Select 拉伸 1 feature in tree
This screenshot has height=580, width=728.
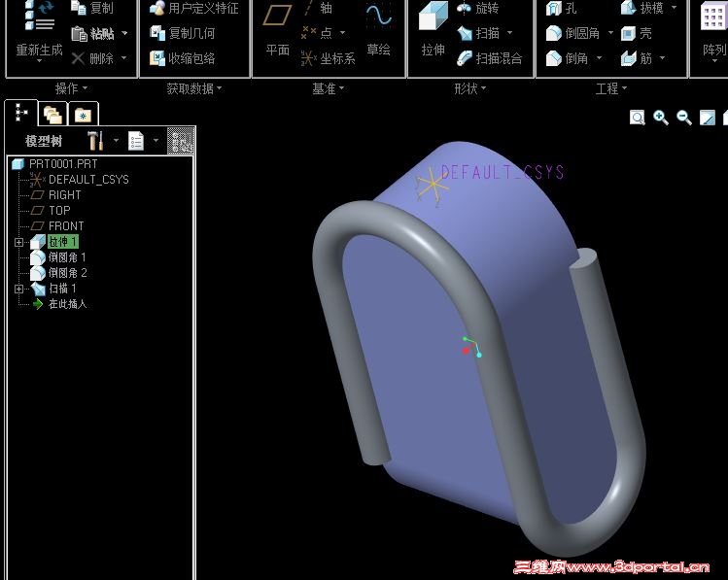pyautogui.click(x=54, y=242)
